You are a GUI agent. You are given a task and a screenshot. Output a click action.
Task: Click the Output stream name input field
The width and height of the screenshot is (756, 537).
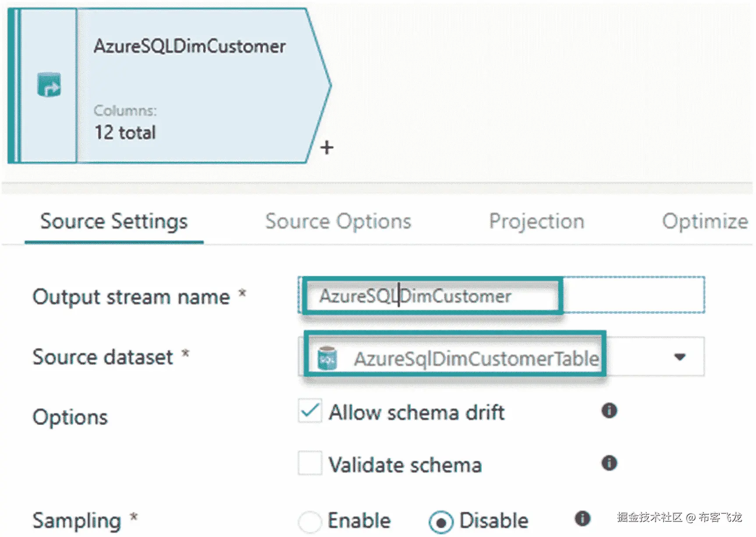click(x=501, y=295)
